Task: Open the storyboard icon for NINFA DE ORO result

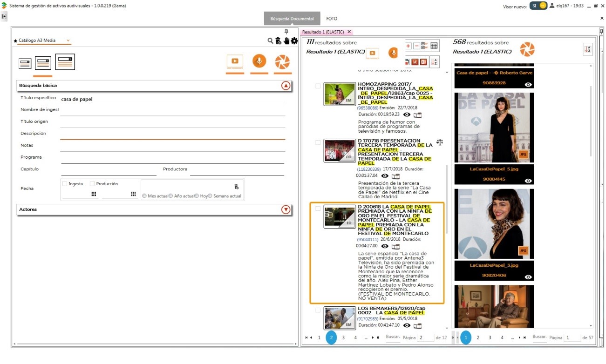Action: 396,246
